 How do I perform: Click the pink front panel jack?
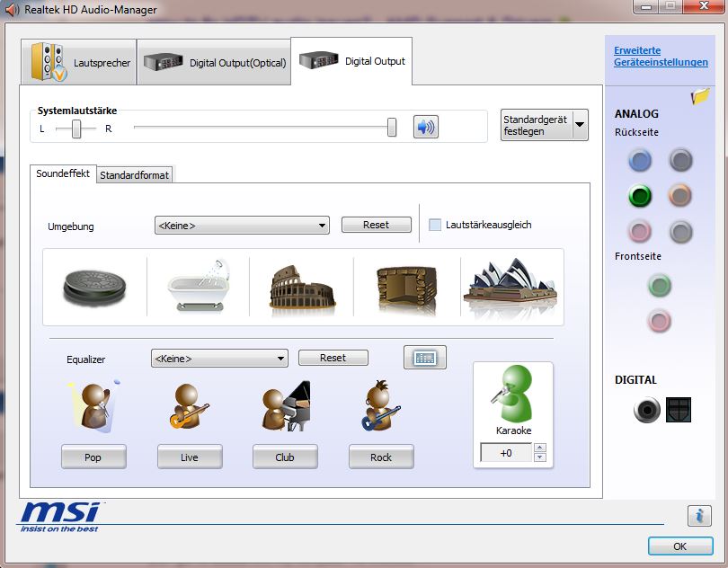click(660, 321)
